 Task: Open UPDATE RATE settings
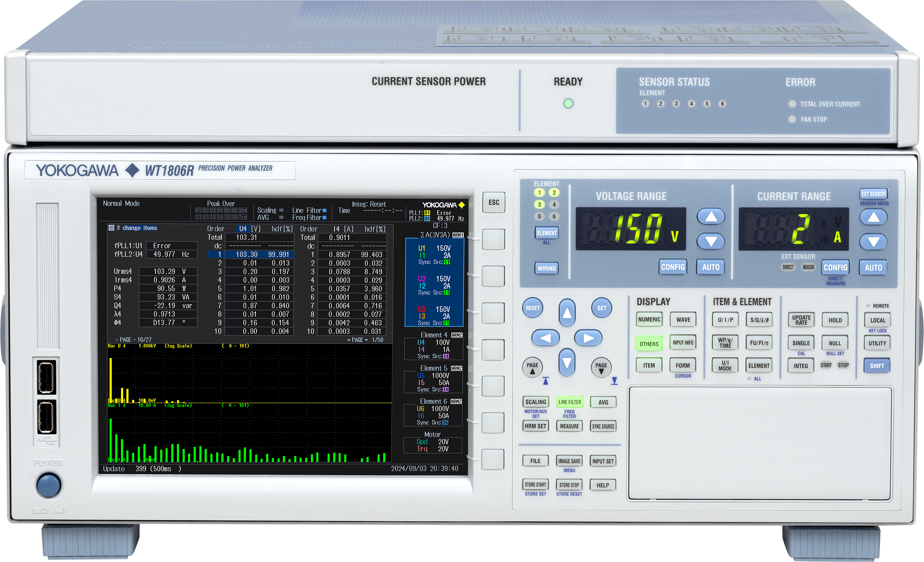[x=801, y=320]
